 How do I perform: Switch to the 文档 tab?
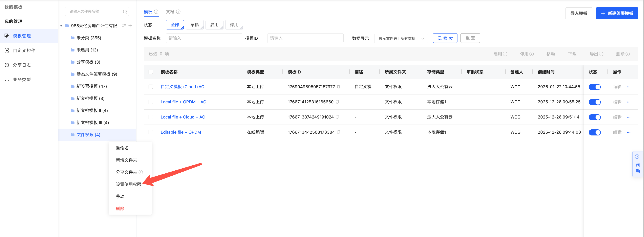click(170, 12)
